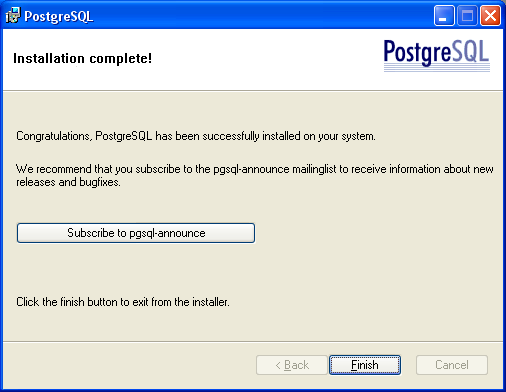This screenshot has height=392, width=506.
Task: Click the greyed-out Cancel button
Action: 452,365
